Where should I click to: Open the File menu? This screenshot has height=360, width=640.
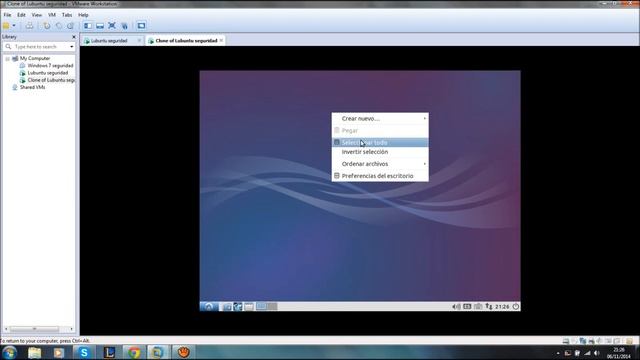[x=7, y=15]
